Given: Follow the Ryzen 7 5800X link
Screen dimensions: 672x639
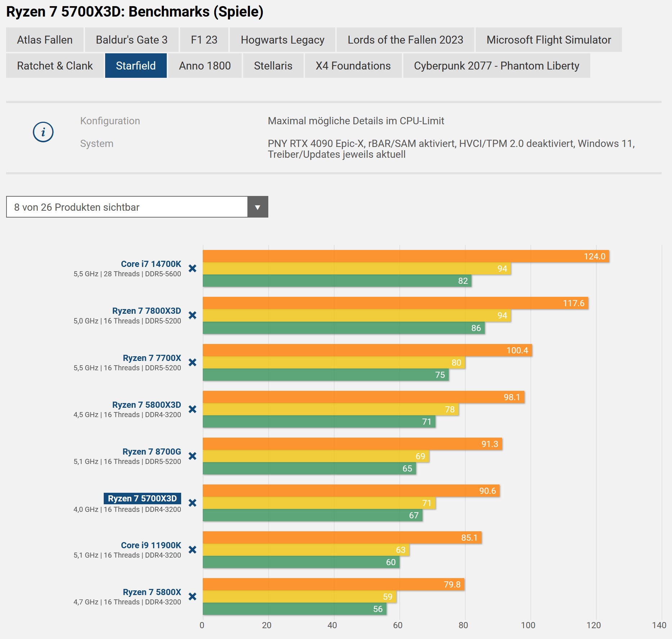Looking at the screenshot, I should pyautogui.click(x=152, y=592).
